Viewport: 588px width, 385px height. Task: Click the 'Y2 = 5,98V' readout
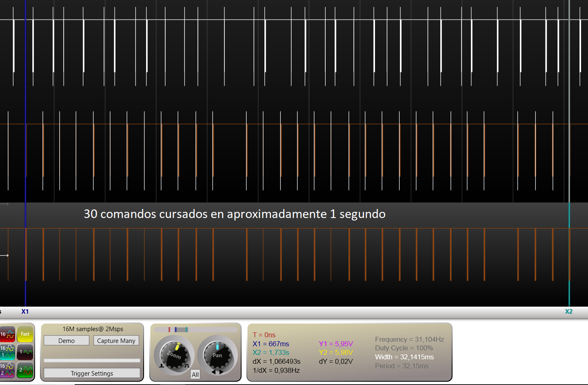[x=336, y=352]
